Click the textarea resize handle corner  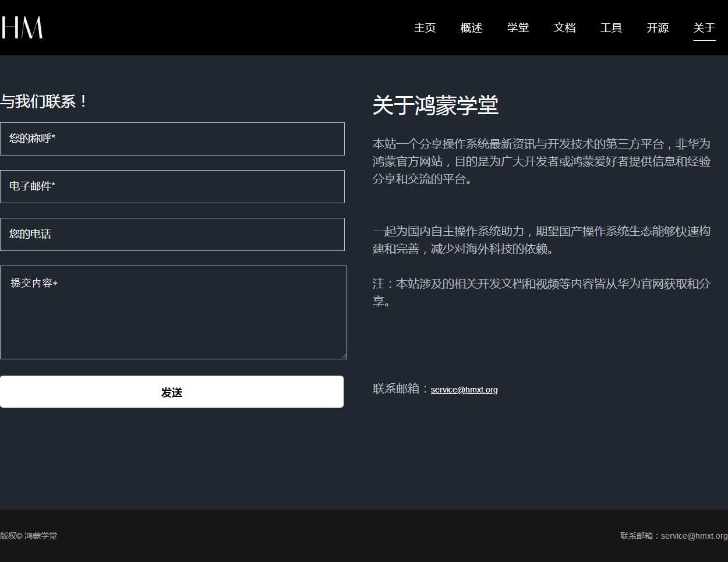click(x=344, y=356)
